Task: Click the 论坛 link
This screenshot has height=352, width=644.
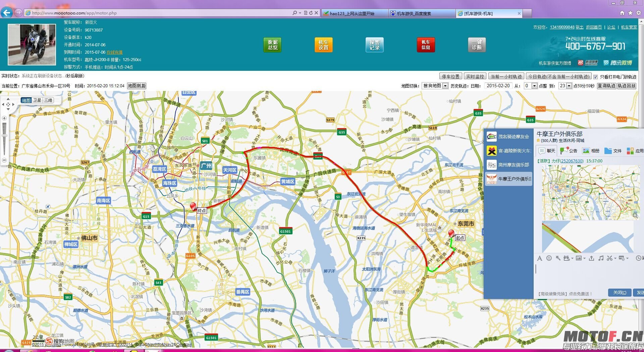Action: pos(611,27)
